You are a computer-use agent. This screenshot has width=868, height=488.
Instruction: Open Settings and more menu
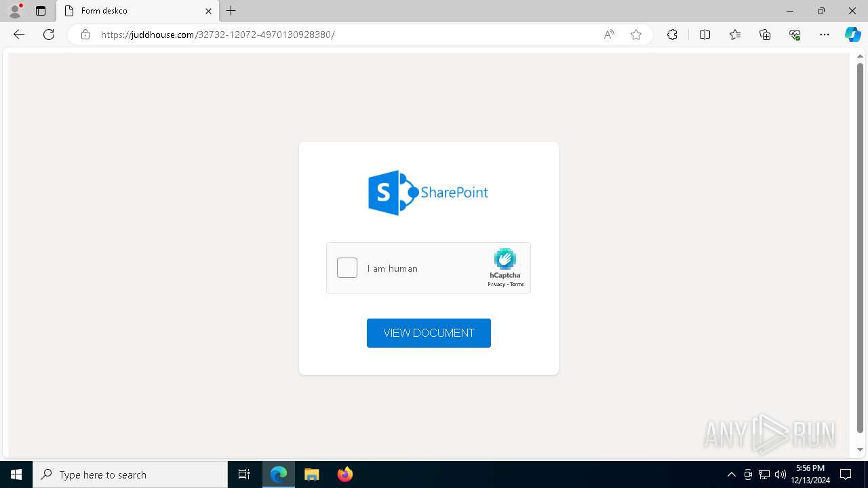(825, 35)
